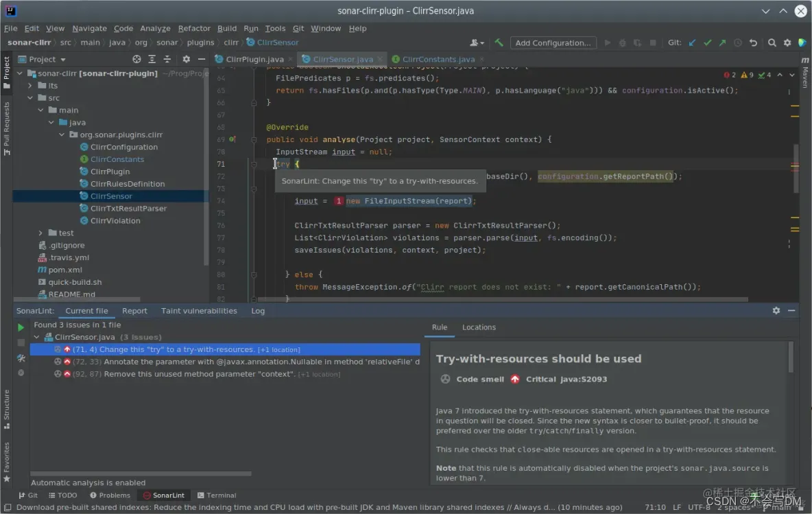812x514 pixels.
Task: Click the override gutter icon on line 69
Action: [232, 139]
